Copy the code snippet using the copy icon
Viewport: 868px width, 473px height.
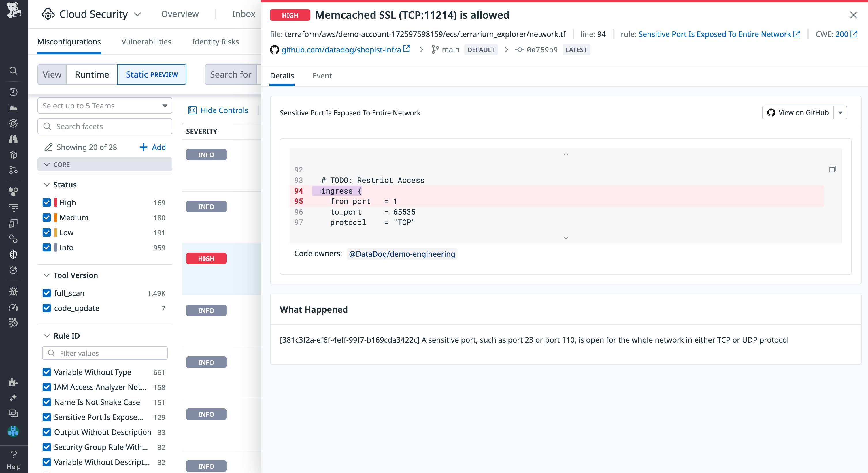(x=833, y=169)
